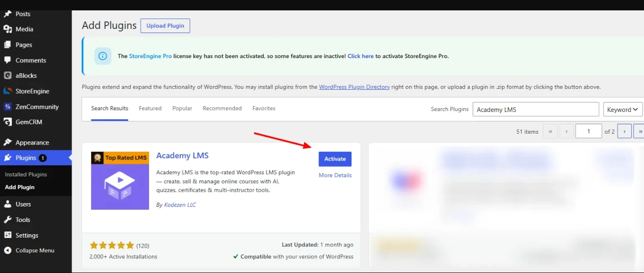Switch to the Popular tab
This screenshot has width=644, height=273.
(182, 109)
